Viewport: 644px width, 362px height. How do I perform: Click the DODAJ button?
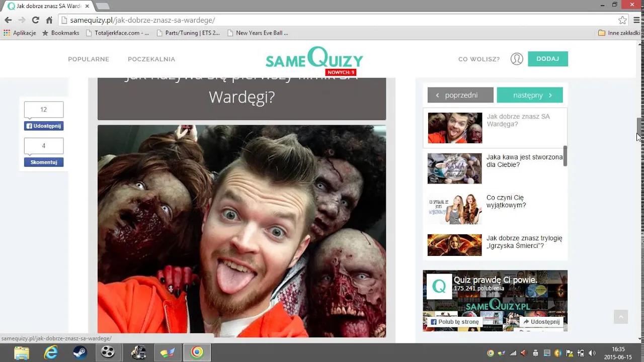548,59
